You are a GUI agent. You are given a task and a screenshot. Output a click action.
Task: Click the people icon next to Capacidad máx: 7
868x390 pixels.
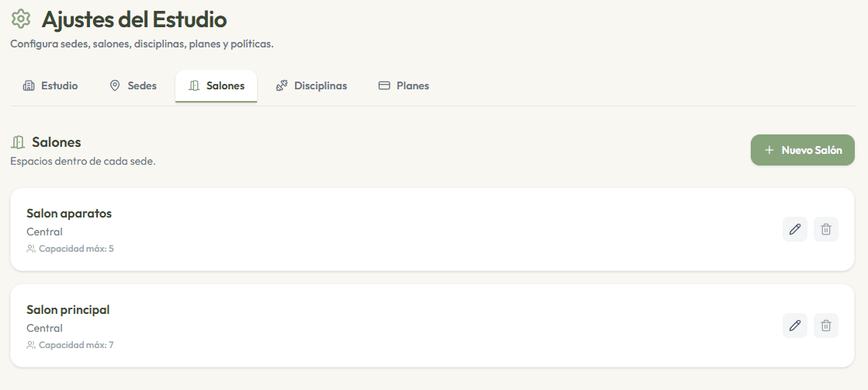click(x=31, y=345)
